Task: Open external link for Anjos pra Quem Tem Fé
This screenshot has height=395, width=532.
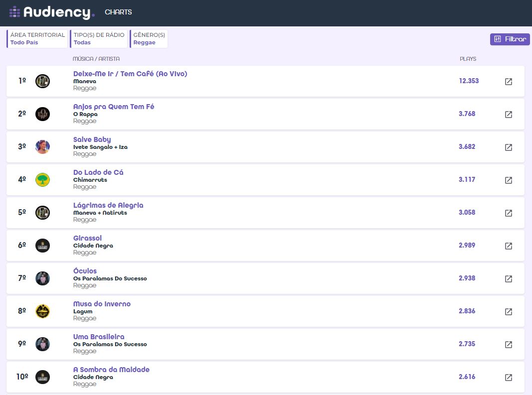Action: point(508,114)
